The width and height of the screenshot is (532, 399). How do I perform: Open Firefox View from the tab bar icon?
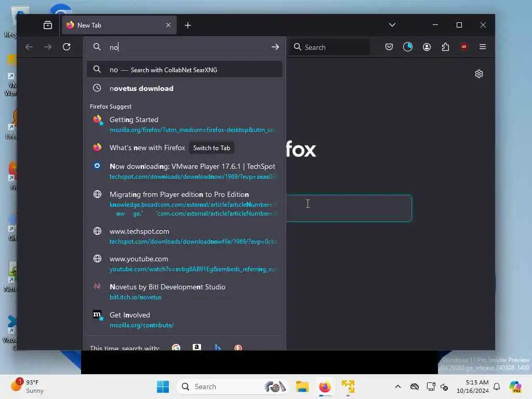pos(48,25)
